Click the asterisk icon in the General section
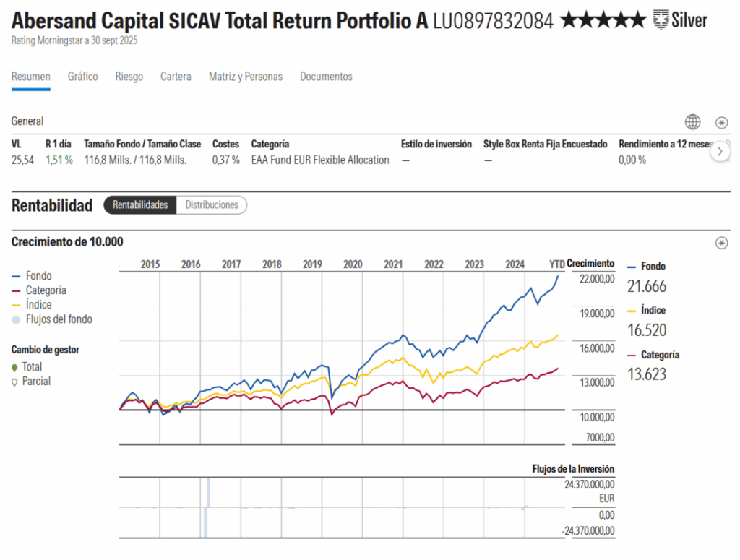This screenshot has width=740, height=560. 721,121
